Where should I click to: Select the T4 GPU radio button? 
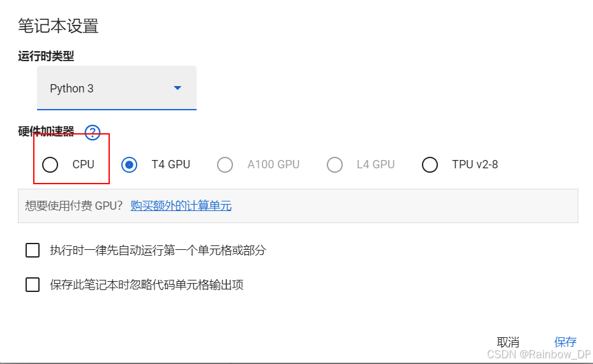pos(130,164)
